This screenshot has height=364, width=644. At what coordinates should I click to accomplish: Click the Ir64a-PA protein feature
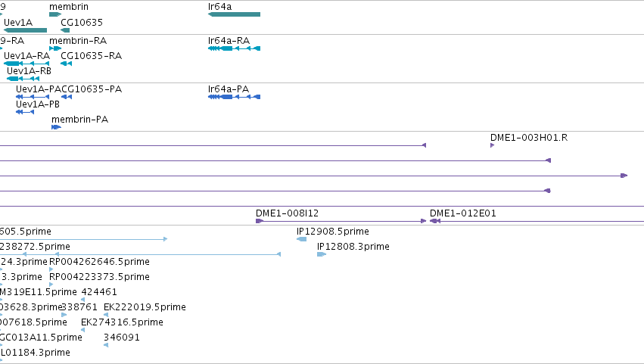click(234, 97)
